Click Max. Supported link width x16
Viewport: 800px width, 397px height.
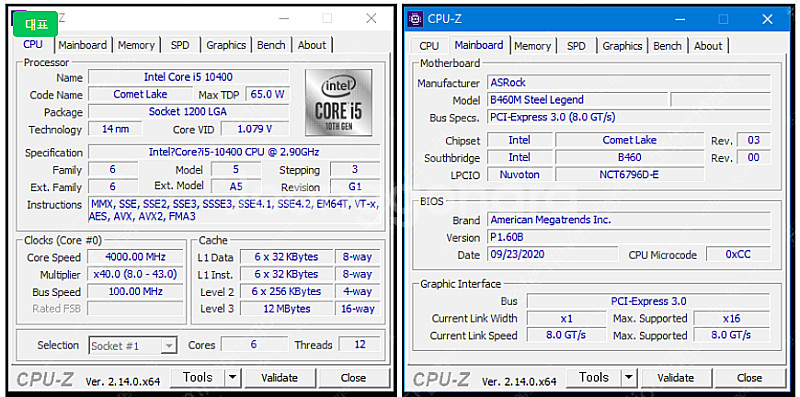732,318
